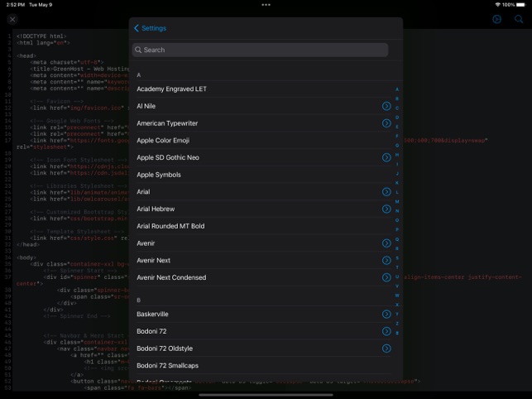The width and height of the screenshot is (532, 399).
Task: Close the editor with X button
Action: coord(12,19)
